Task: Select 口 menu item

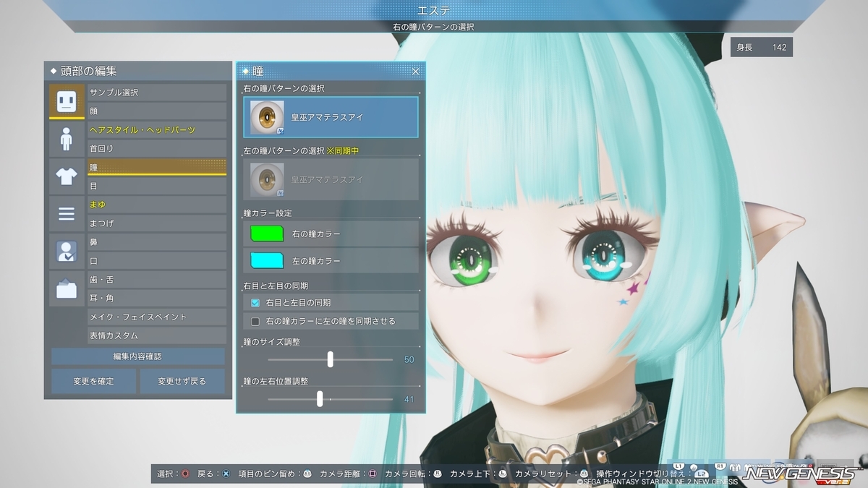Action: tap(157, 261)
